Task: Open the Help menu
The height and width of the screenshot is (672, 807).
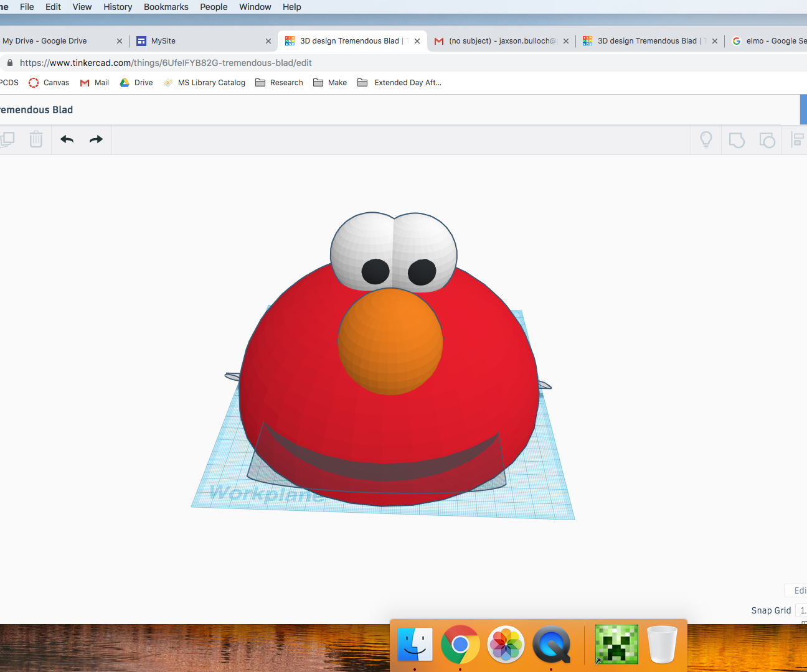Action: point(292,7)
